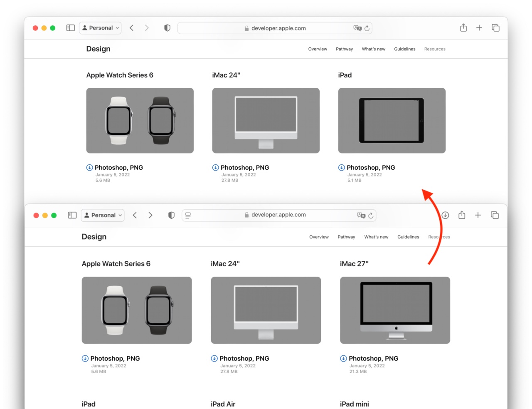Toggle sidebar in the bottom Safari window
The image size is (532, 409).
click(x=72, y=215)
